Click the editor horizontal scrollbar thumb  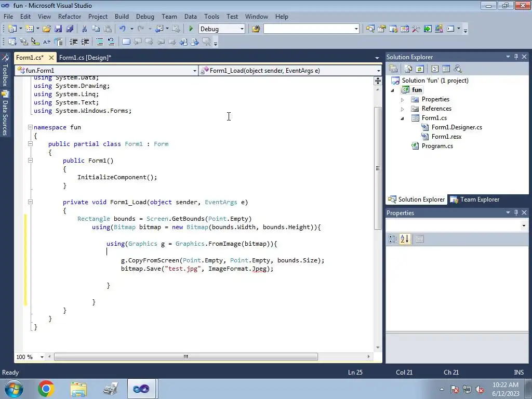point(186,356)
